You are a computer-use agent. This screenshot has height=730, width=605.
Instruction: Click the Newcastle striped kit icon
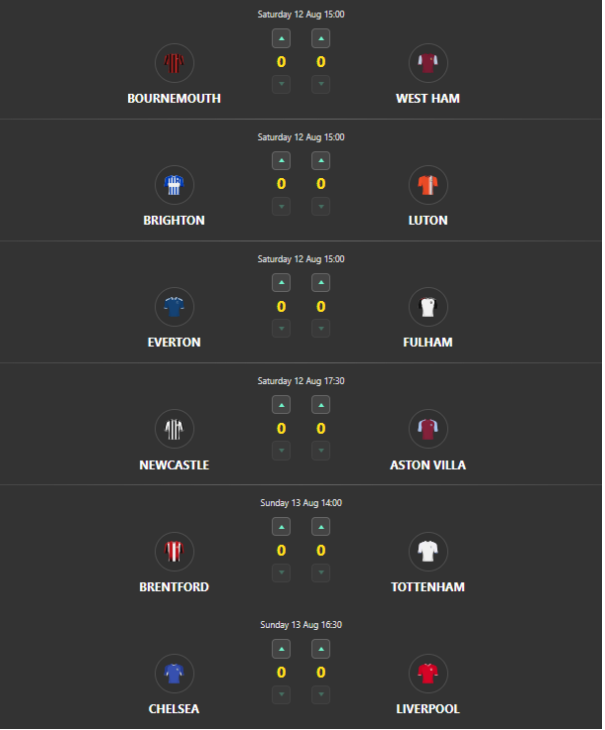pos(175,429)
